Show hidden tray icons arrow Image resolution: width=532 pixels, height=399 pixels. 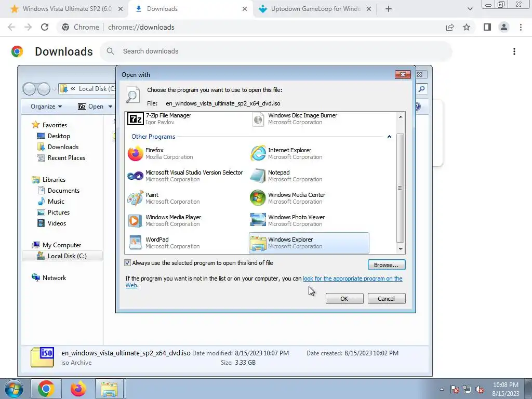coord(442,389)
